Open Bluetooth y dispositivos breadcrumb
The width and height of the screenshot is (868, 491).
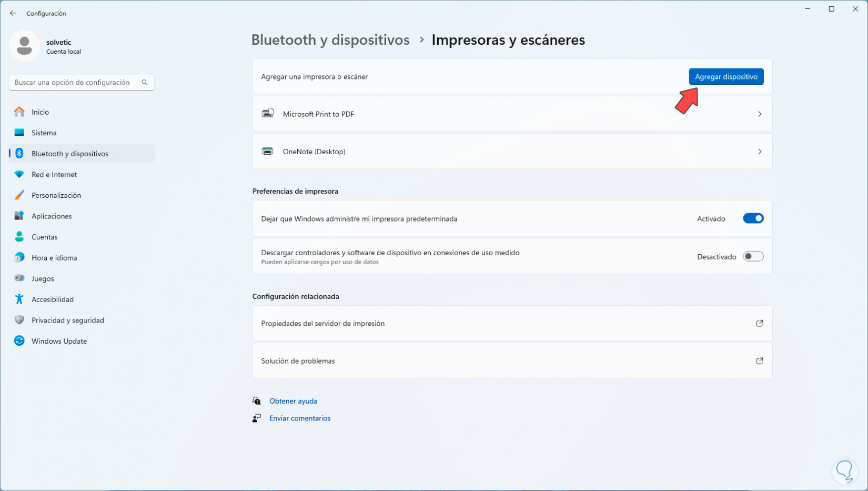point(330,39)
